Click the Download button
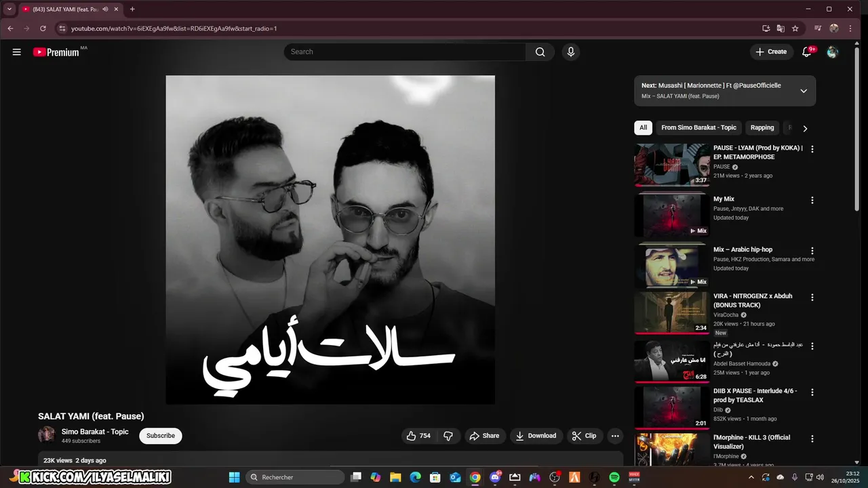 point(536,436)
